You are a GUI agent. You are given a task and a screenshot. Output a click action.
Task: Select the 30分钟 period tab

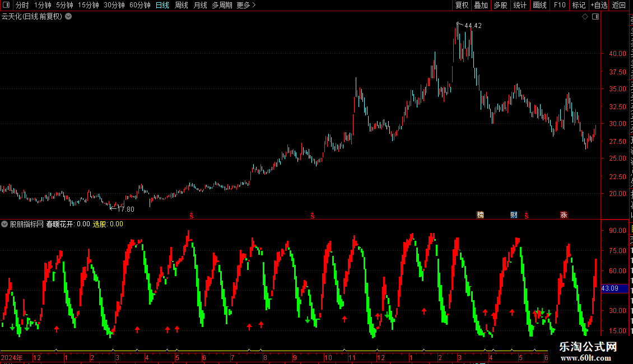pos(114,5)
